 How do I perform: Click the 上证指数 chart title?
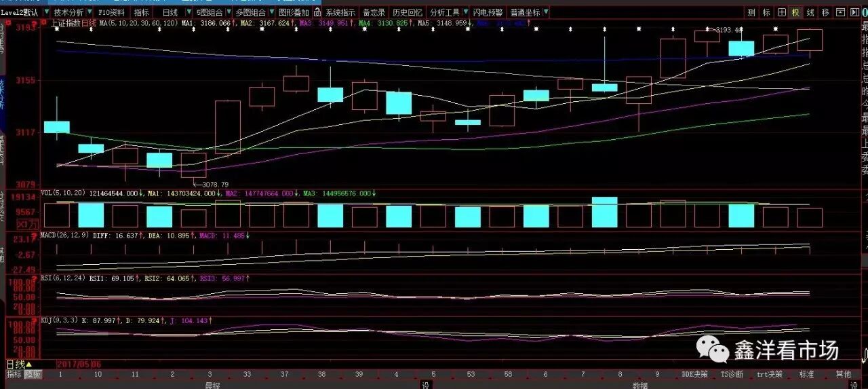(66, 23)
